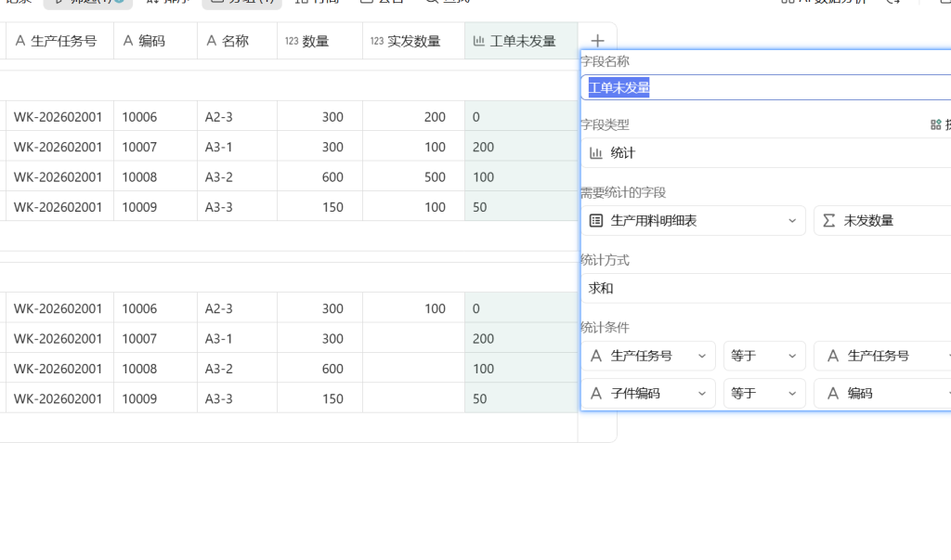Click WK-202602001 in the row with 实发数量 200
Image resolution: width=951 pixels, height=560 pixels.
coord(58,116)
